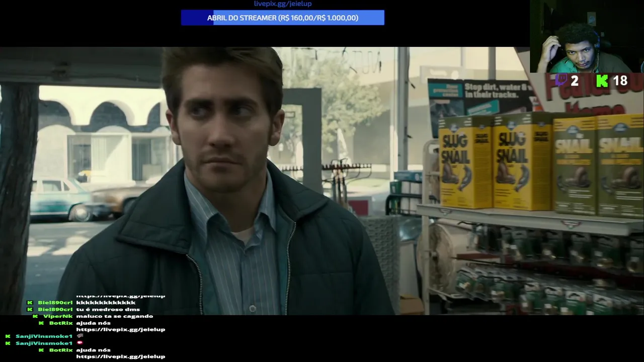Screen dimensions: 644x362
Task: Click the red emote sent by SanjiVinsmoke1
Action: [x=79, y=343]
